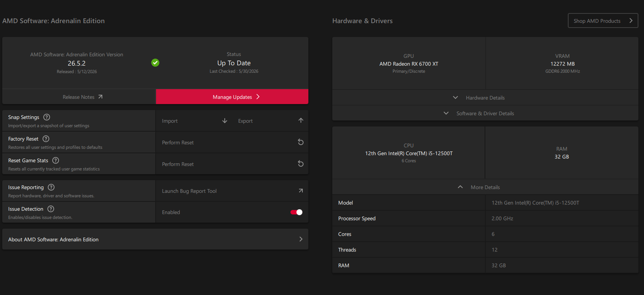Image resolution: width=644 pixels, height=295 pixels.
Task: Open help tooltip for Reset Game Stats
Action: pyautogui.click(x=56, y=160)
